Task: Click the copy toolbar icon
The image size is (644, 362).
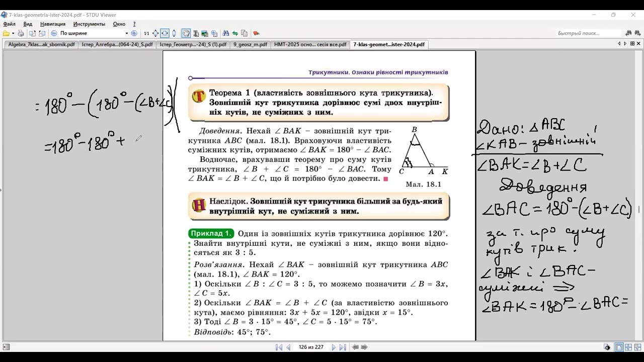Action: click(x=244, y=33)
